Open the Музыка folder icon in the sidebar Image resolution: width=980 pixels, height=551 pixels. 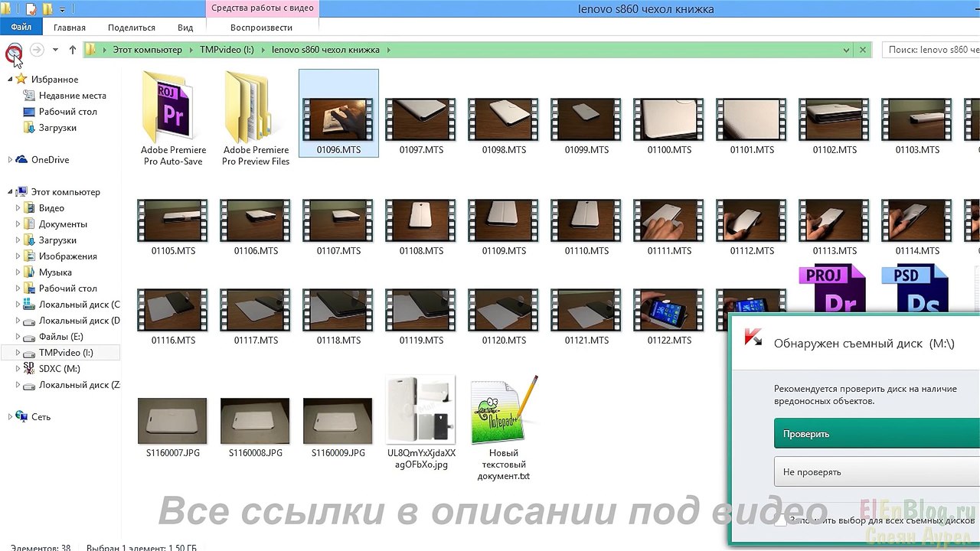click(29, 272)
